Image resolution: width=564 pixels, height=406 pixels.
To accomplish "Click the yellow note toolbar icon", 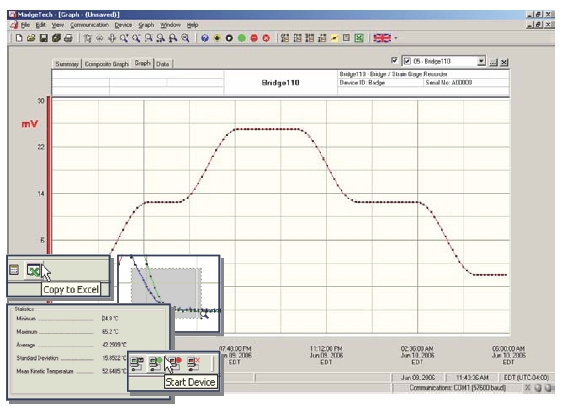I will tap(334, 38).
